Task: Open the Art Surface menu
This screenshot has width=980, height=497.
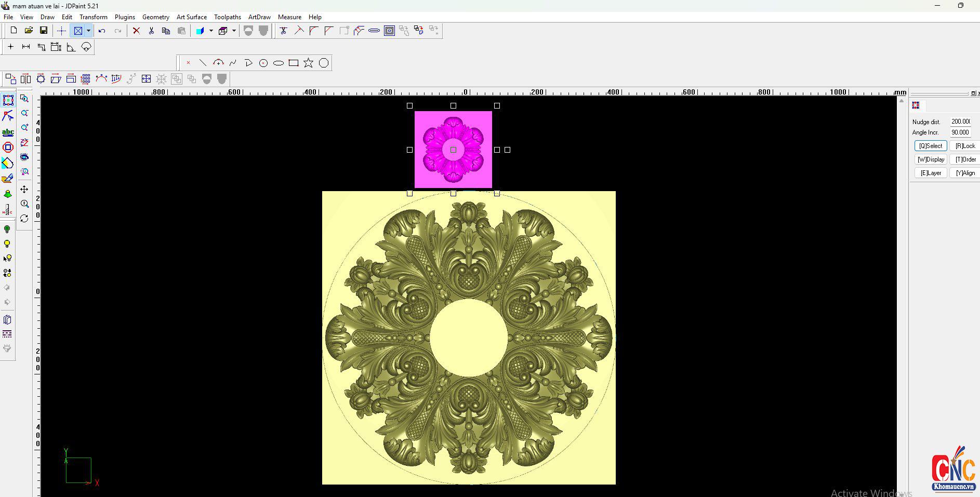Action: point(191,17)
